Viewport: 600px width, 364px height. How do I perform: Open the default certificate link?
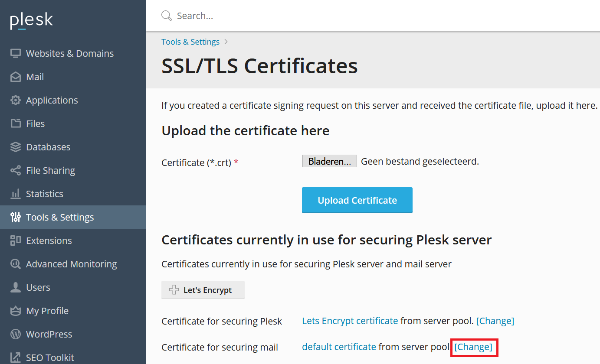pos(339,347)
